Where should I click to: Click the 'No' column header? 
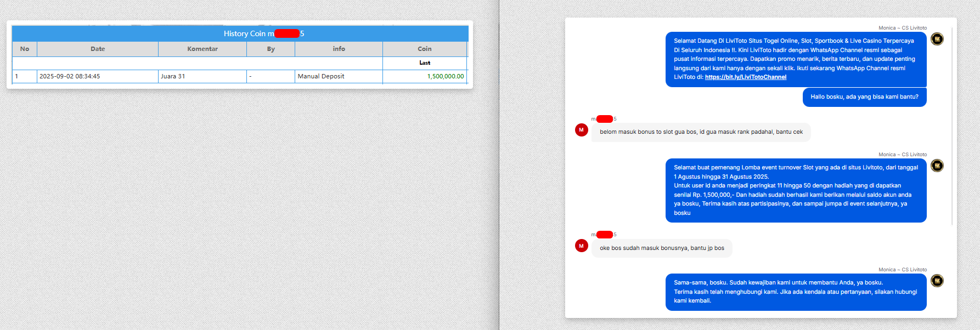pos(25,49)
